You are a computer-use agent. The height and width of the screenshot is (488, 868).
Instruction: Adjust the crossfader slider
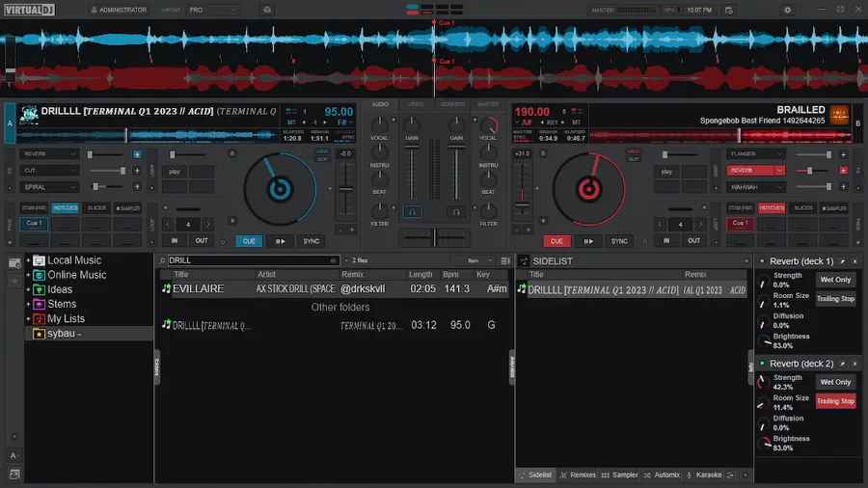434,238
